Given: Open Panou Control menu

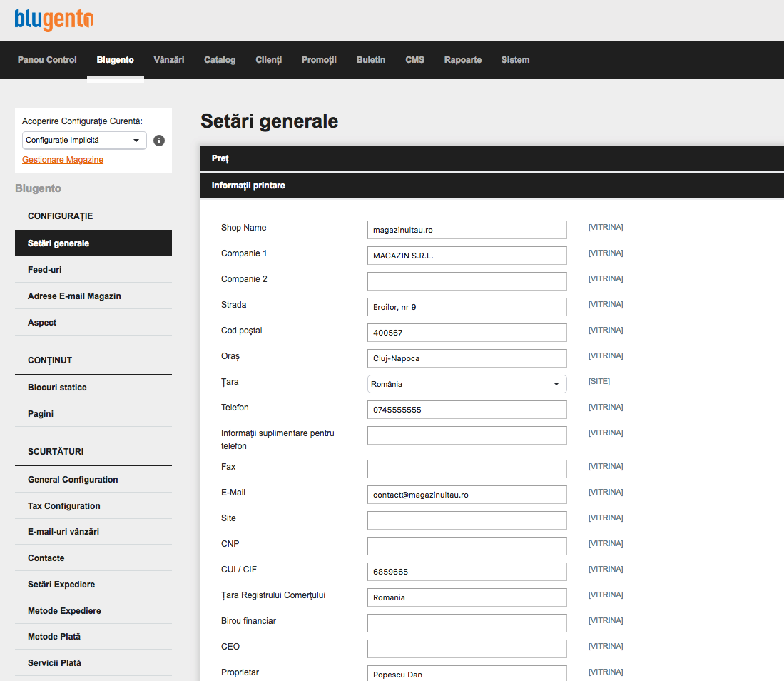Looking at the screenshot, I should tap(47, 60).
